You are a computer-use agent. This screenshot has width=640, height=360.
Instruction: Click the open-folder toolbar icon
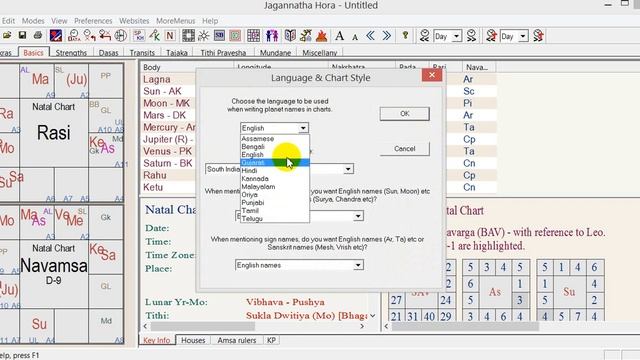click(x=7, y=36)
